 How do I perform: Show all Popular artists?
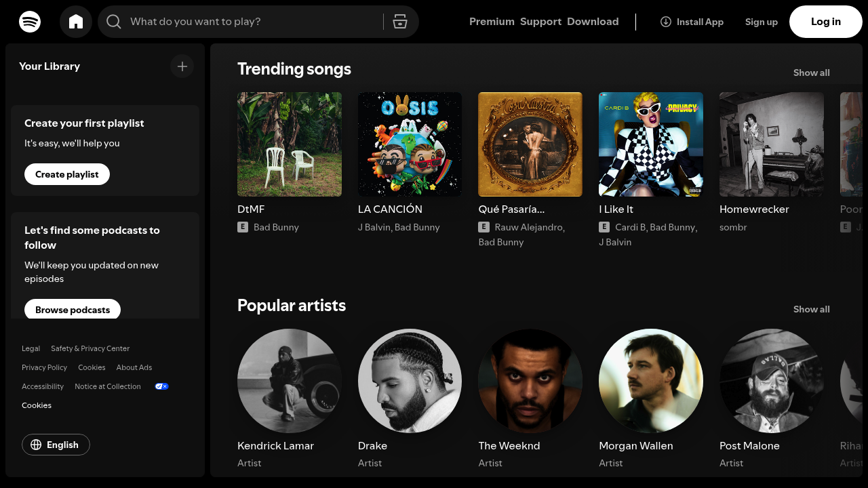click(x=811, y=309)
